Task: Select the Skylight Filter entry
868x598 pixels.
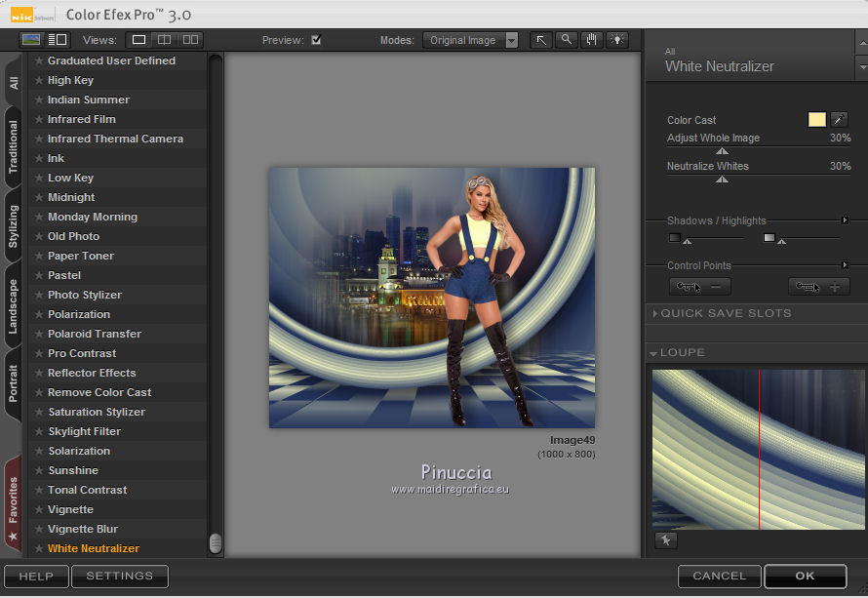Action: (118, 431)
